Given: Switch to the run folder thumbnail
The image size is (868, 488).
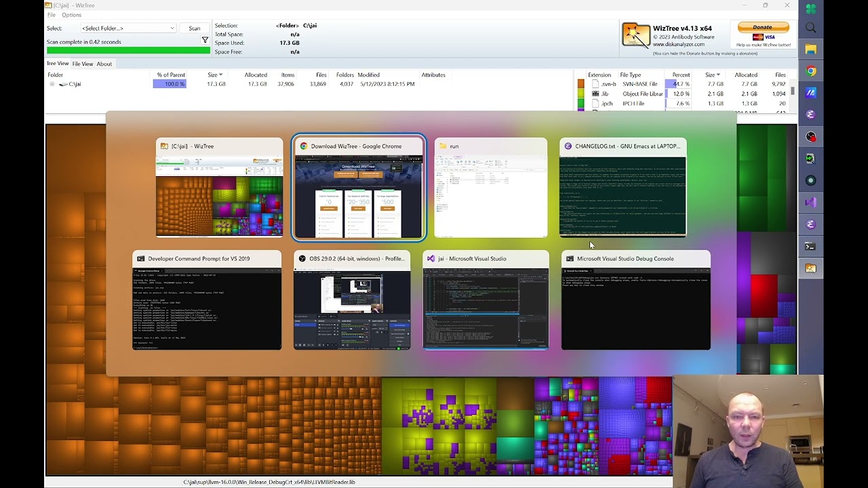Looking at the screenshot, I should 490,188.
